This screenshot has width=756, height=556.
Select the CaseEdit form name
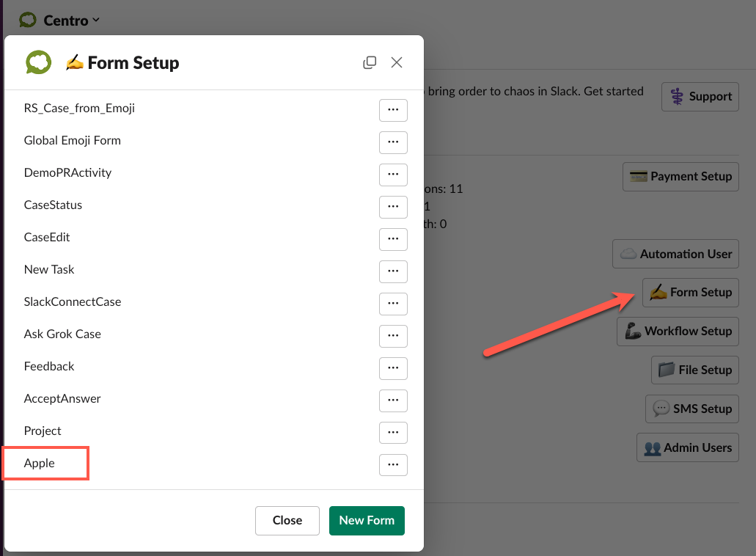pos(47,238)
